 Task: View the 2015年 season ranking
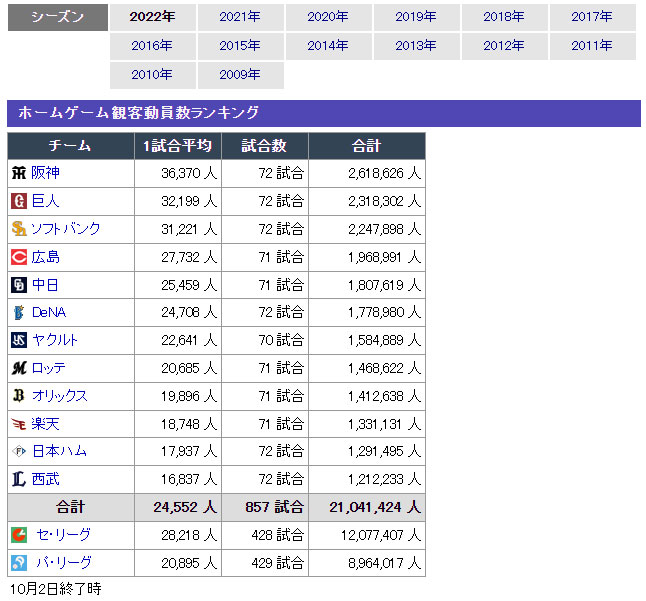tap(241, 46)
